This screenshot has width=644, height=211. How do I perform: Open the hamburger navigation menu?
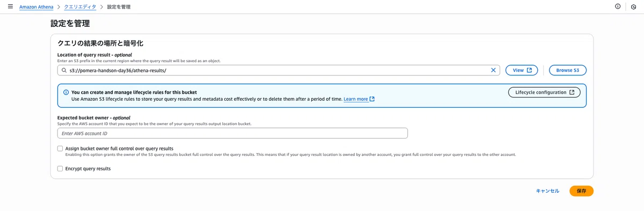click(10, 6)
